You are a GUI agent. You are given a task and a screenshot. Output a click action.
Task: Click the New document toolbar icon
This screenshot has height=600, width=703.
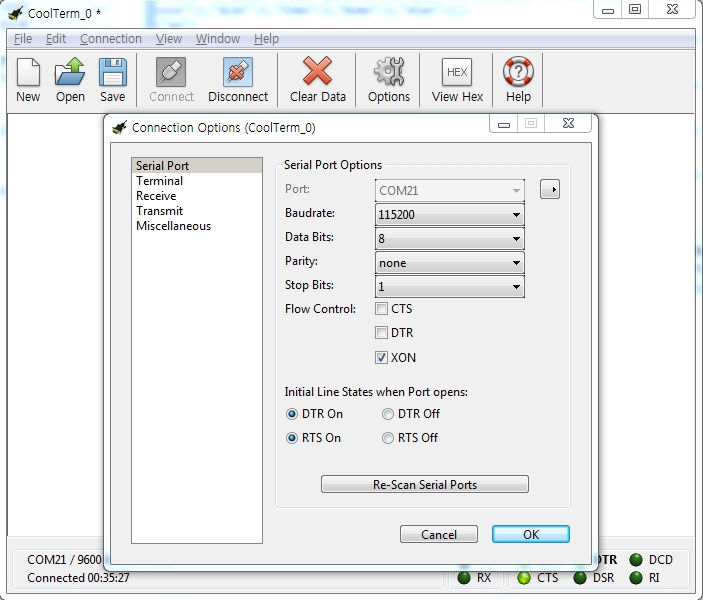[28, 73]
